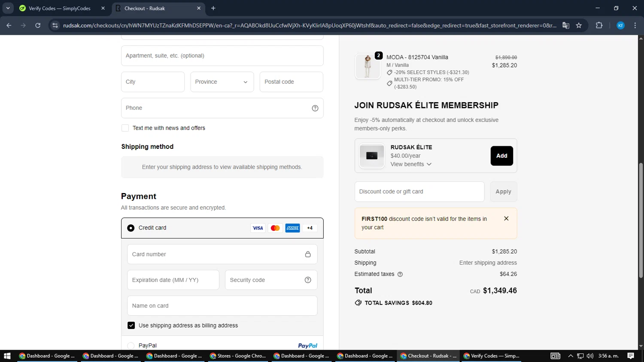644x362 pixels.
Task: Click the TOTAL SAVINGS tag icon
Action: (358, 303)
